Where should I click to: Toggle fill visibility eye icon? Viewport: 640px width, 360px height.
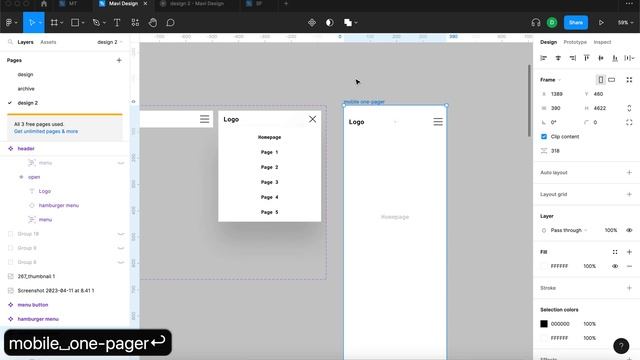click(x=615, y=267)
